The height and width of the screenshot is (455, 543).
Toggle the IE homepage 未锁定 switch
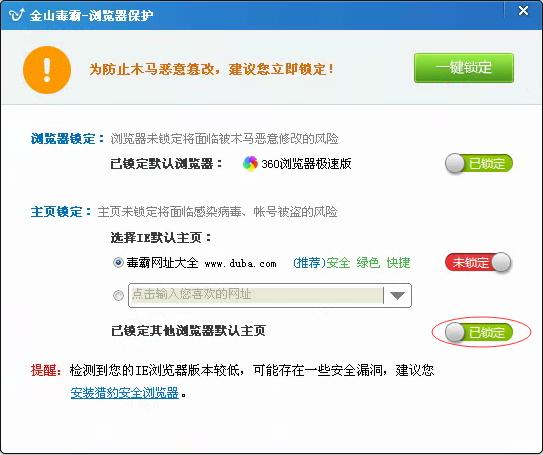pos(478,262)
